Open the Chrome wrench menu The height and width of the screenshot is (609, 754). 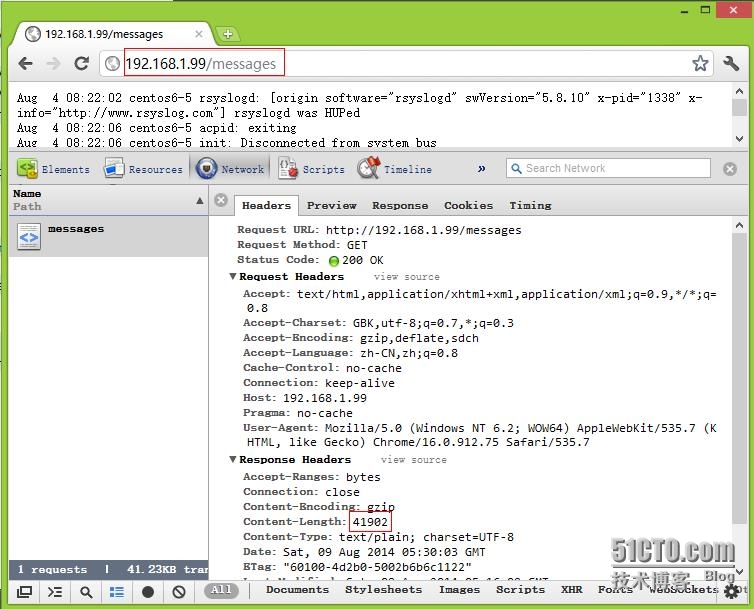coord(731,63)
